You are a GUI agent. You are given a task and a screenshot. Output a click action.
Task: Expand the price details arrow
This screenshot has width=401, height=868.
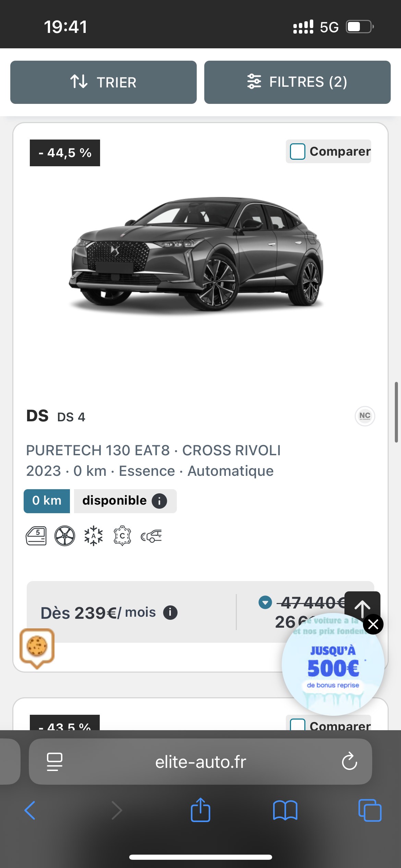[265, 602]
